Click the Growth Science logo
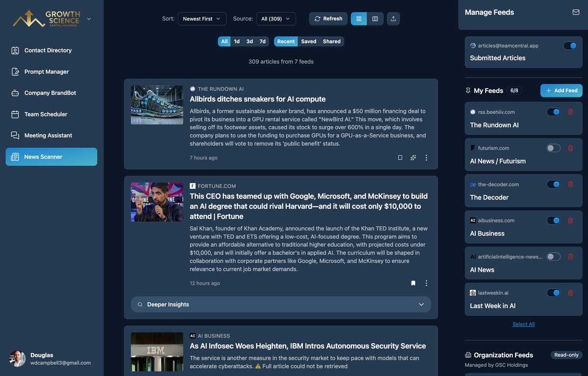 [x=47, y=19]
